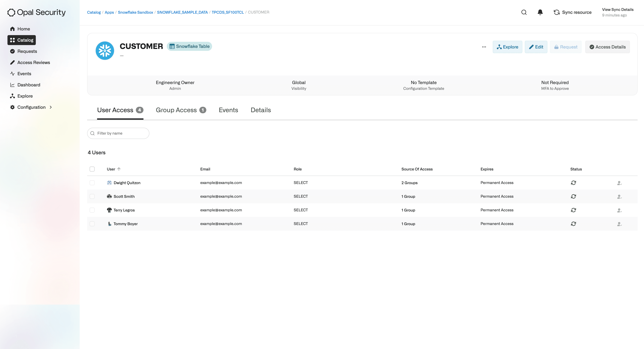The height and width of the screenshot is (349, 644).
Task: Check the box for Terry Legros
Action: [92, 210]
